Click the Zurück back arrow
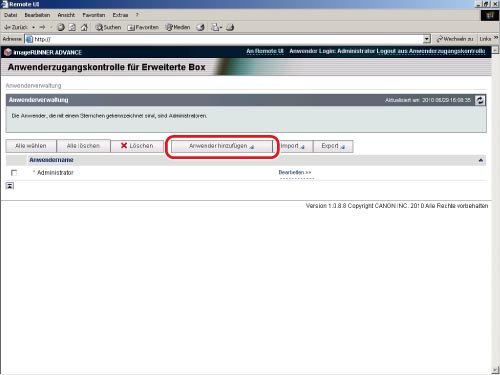The width and height of the screenshot is (500, 375). (16, 27)
